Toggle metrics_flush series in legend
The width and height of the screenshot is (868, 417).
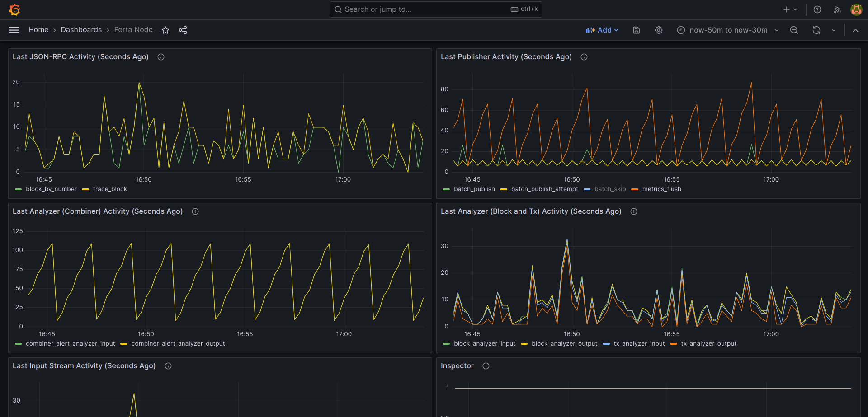coord(662,189)
